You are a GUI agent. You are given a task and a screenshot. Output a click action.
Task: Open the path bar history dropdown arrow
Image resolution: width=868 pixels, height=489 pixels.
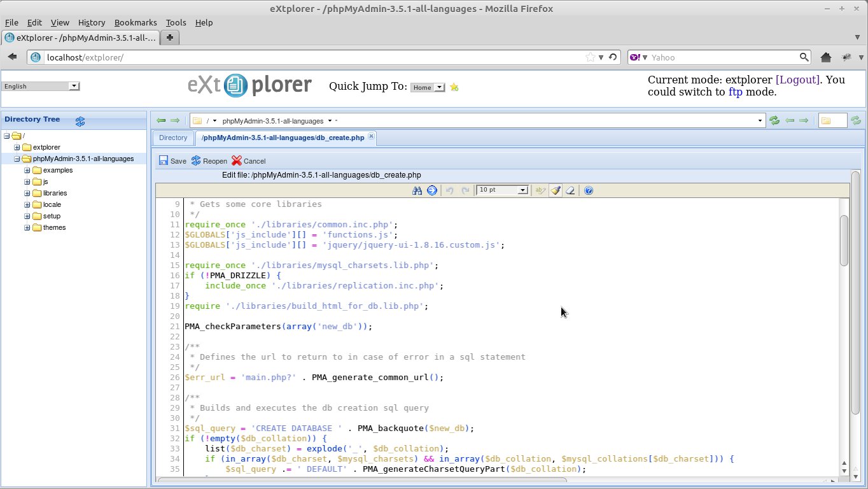pos(760,121)
